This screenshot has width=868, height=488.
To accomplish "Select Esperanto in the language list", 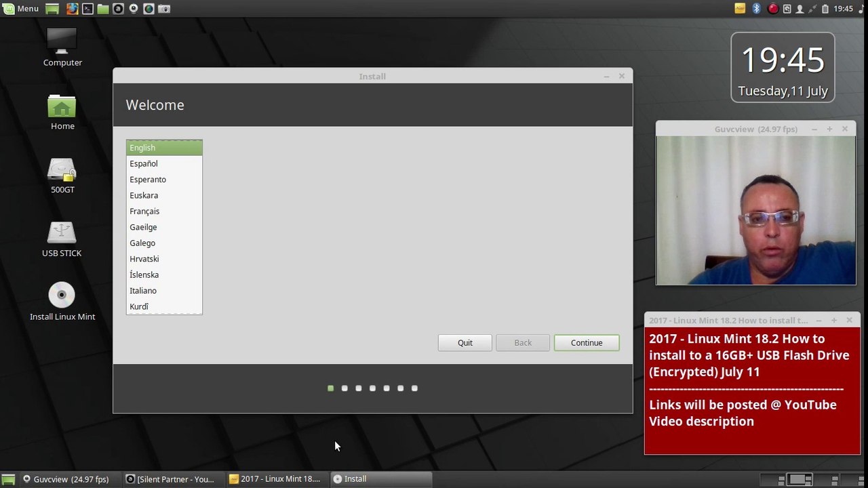I will point(164,180).
